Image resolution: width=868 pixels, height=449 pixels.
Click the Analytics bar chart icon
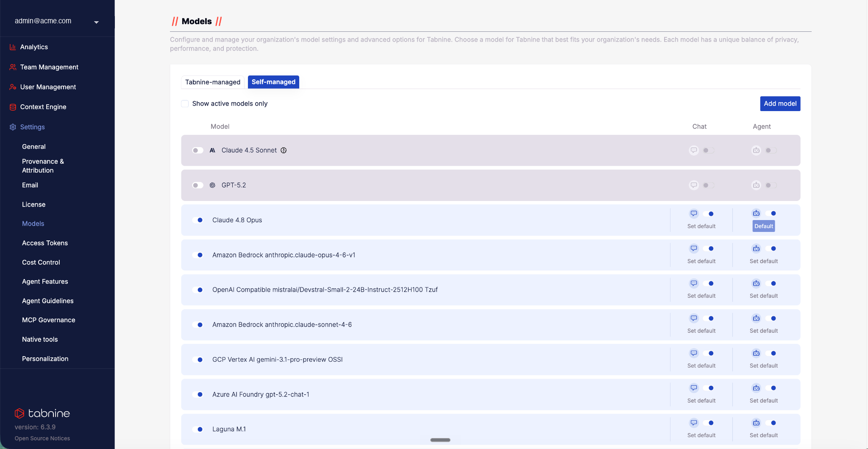point(13,47)
